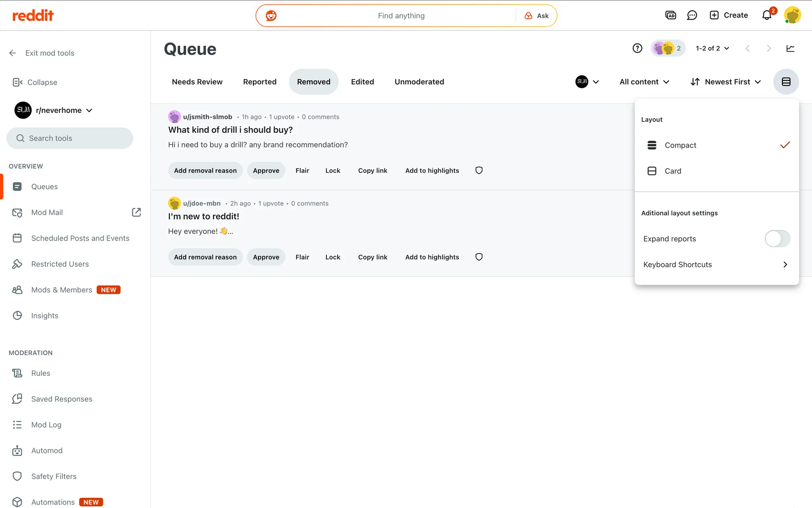
Task: Open the All content filter dropdown
Action: (x=644, y=82)
